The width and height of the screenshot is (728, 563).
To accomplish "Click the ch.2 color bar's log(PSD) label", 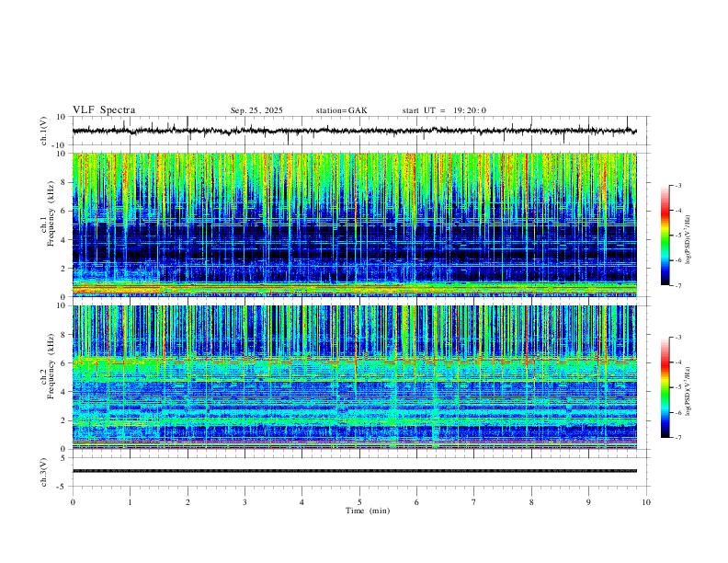I will tap(688, 392).
